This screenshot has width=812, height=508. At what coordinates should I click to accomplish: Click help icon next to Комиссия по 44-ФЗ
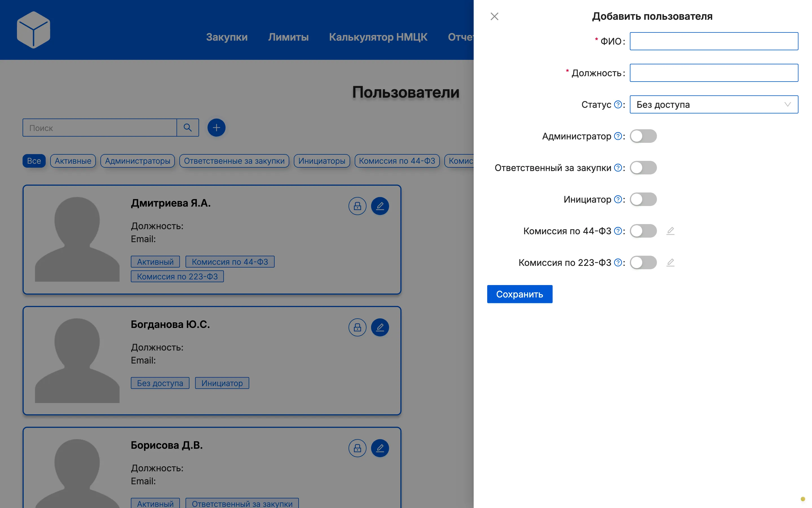pyautogui.click(x=618, y=231)
